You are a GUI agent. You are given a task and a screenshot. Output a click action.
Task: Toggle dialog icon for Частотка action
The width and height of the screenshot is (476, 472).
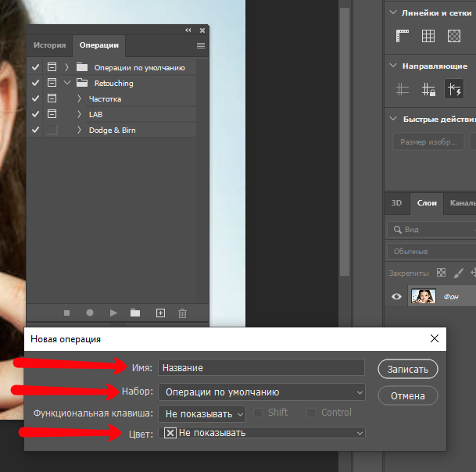tap(52, 98)
